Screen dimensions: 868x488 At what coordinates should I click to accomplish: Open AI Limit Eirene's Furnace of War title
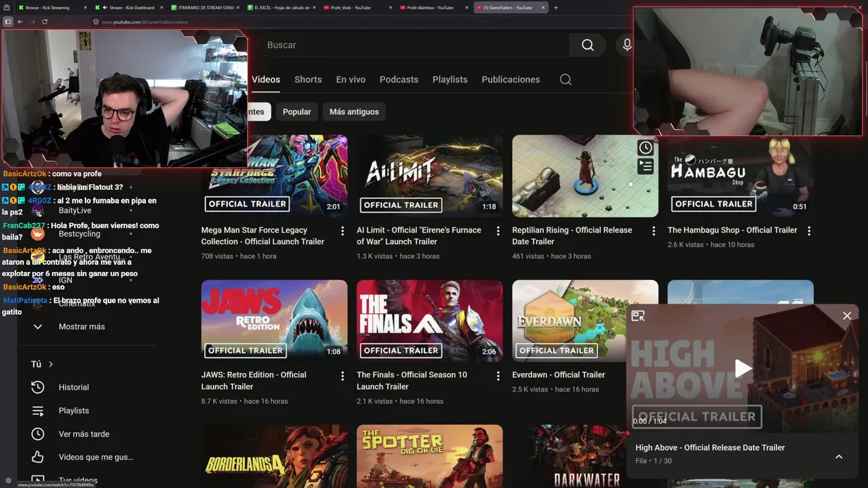419,236
